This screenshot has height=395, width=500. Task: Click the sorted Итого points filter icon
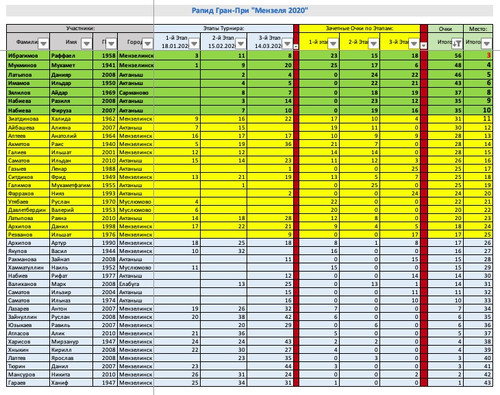[x=457, y=43]
